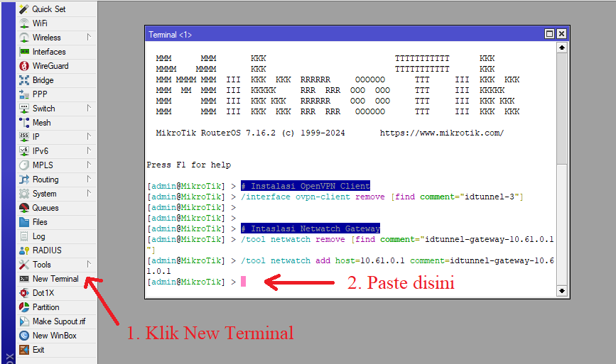Open the Files menu label
Screen dimensions: 616x364
40,222
